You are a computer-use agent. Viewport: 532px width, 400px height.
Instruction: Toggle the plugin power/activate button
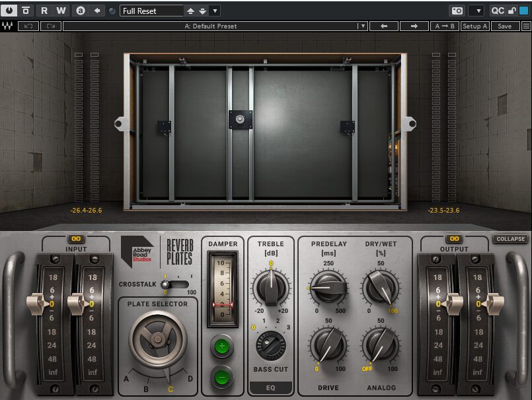[9, 11]
